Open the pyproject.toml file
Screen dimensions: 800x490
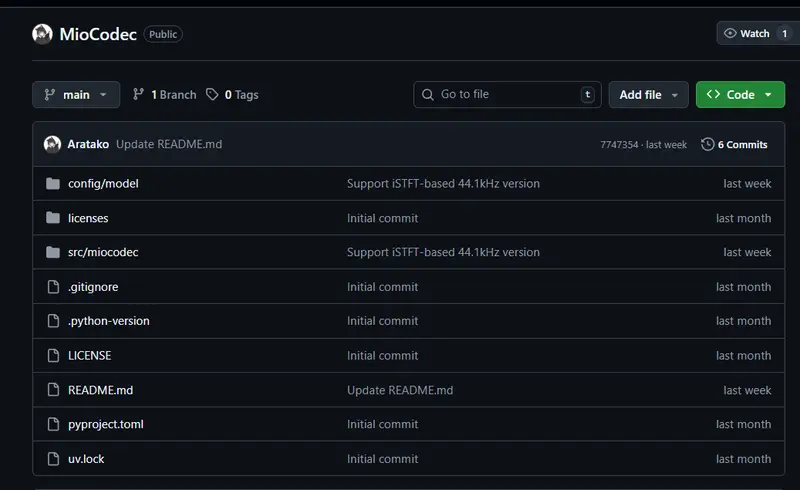(106, 424)
